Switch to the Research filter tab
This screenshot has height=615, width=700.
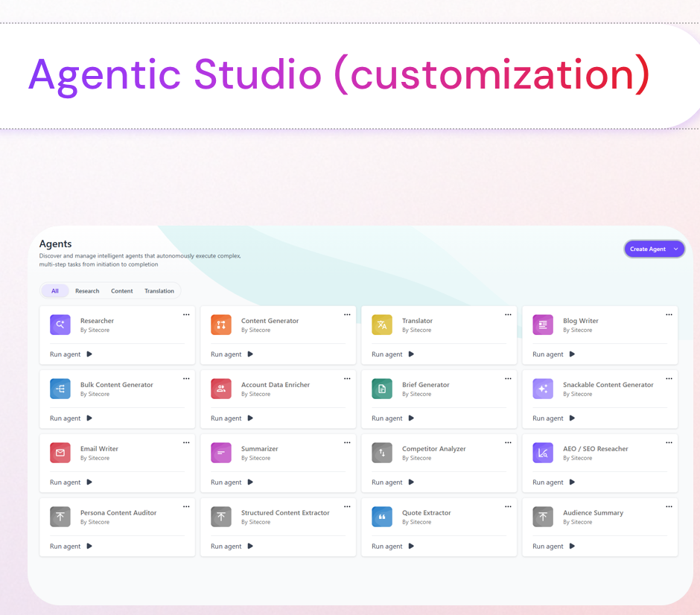coord(87,291)
